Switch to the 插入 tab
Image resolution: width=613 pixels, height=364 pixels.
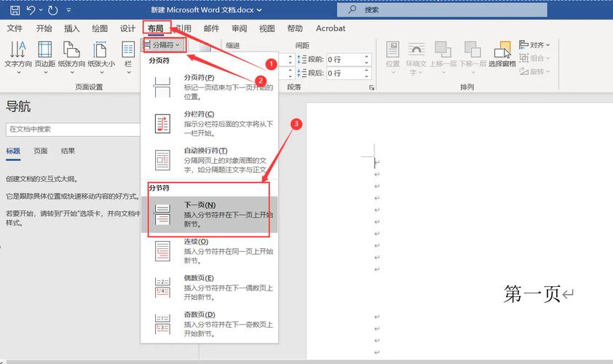click(71, 28)
